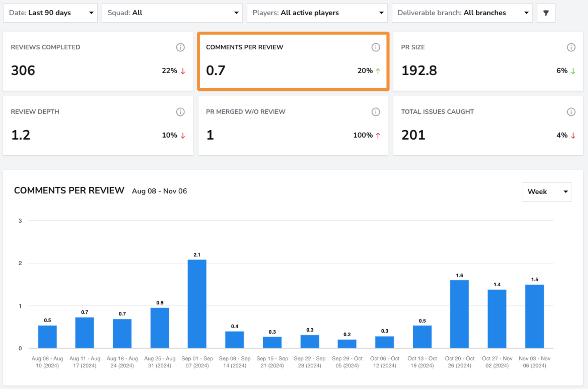Select the PR Merged W/O Review card

click(293, 126)
